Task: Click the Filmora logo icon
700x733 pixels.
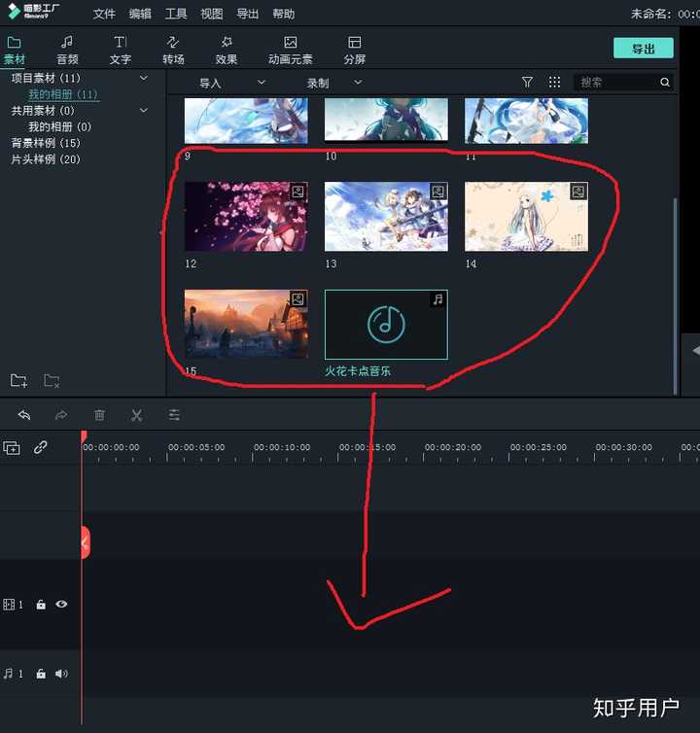Action: pos(15,12)
